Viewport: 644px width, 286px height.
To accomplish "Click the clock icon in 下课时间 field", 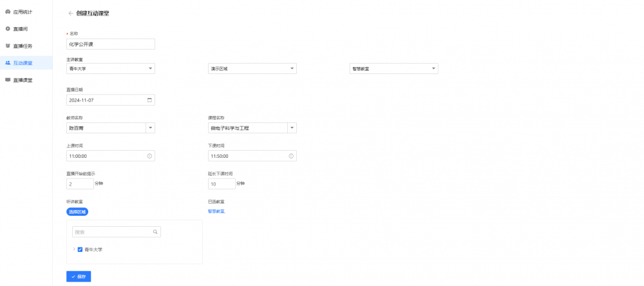I will tap(291, 156).
